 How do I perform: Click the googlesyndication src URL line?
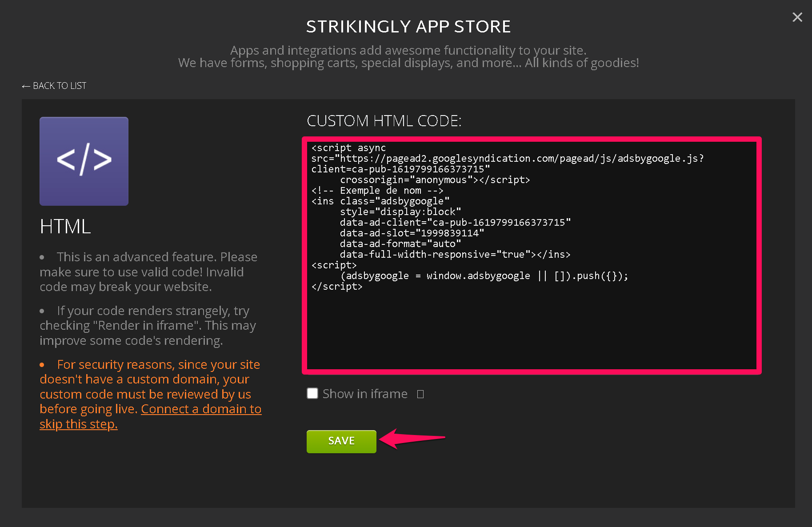(508, 158)
